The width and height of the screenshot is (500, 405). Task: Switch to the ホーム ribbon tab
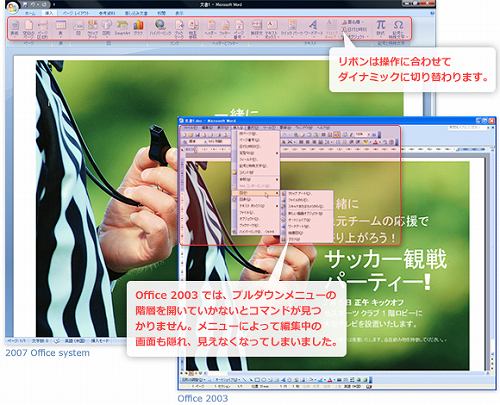click(x=30, y=13)
